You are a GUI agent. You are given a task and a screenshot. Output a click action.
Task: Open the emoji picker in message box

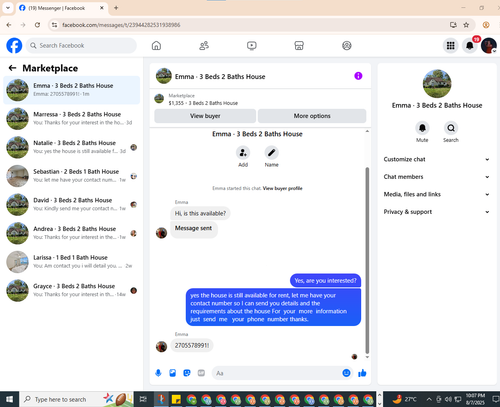[346, 373]
